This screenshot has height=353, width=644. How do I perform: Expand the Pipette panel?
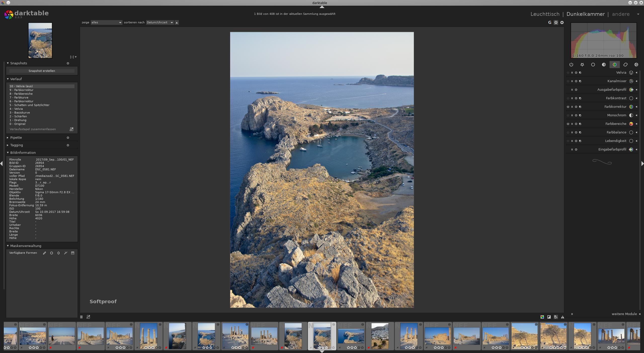tap(16, 138)
